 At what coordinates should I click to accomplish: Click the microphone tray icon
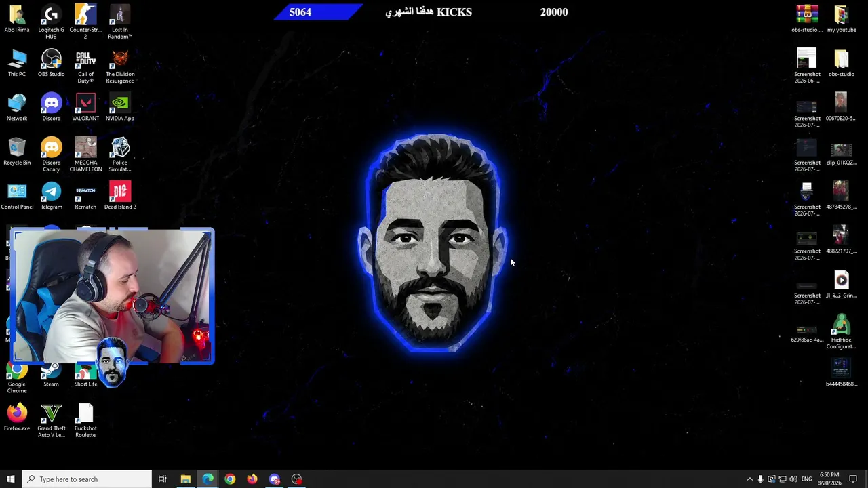point(760,479)
